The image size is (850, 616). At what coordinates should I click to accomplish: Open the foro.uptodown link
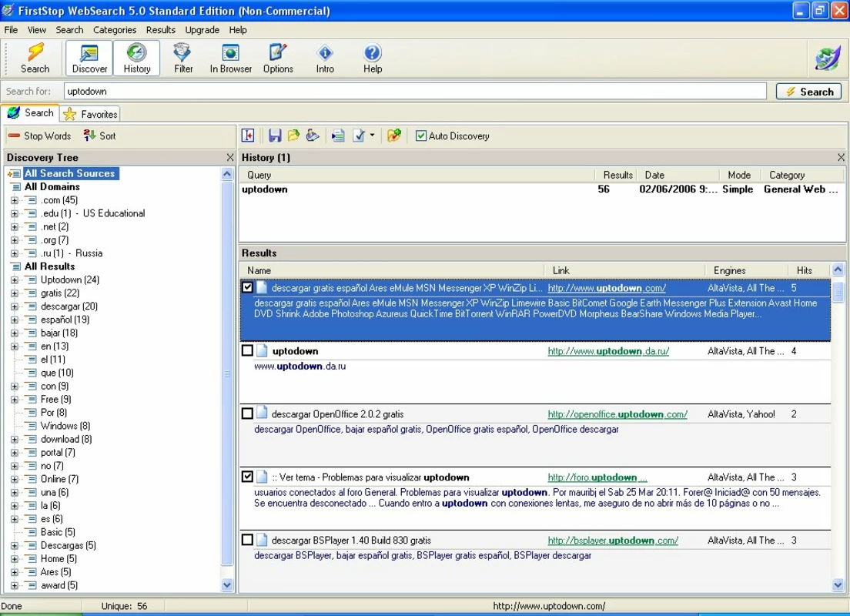coord(597,477)
